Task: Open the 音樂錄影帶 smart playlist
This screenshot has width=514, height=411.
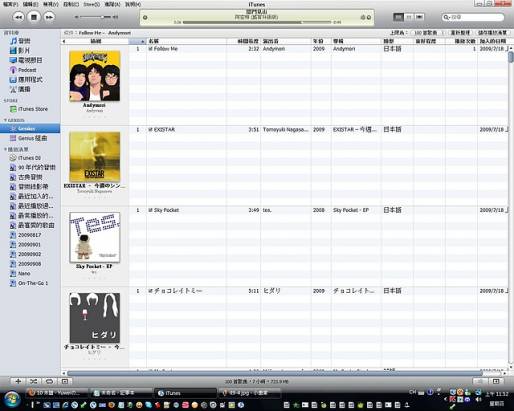Action: (29, 187)
